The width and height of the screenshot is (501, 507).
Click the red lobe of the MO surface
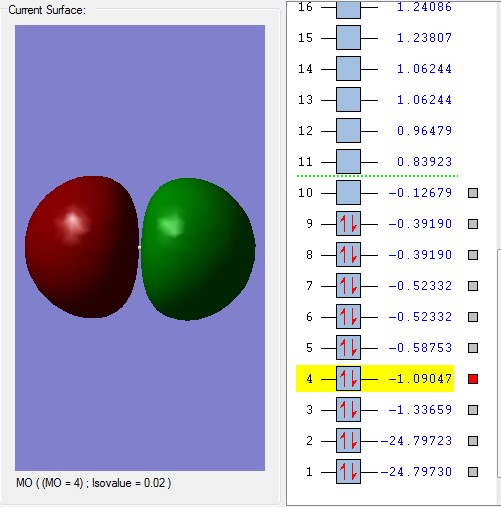coord(82,247)
